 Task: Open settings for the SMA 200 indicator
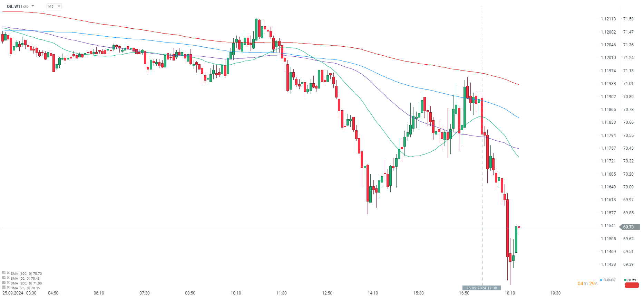4,283
